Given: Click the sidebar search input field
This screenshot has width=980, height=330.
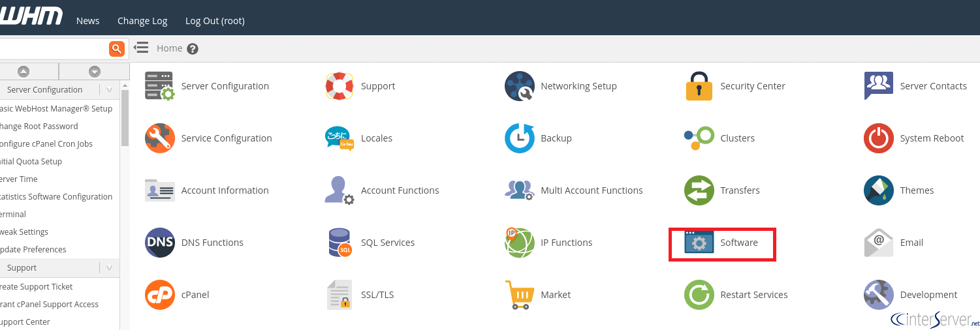Looking at the screenshot, I should (54, 48).
